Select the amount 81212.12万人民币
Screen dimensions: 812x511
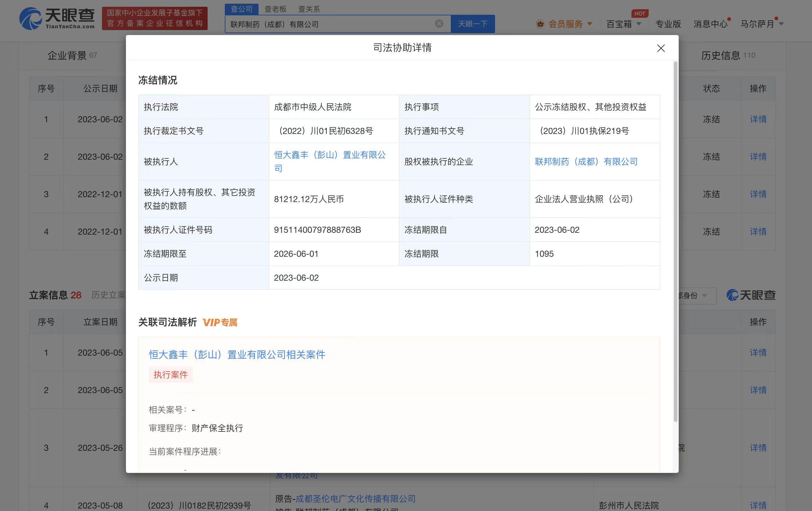[309, 199]
